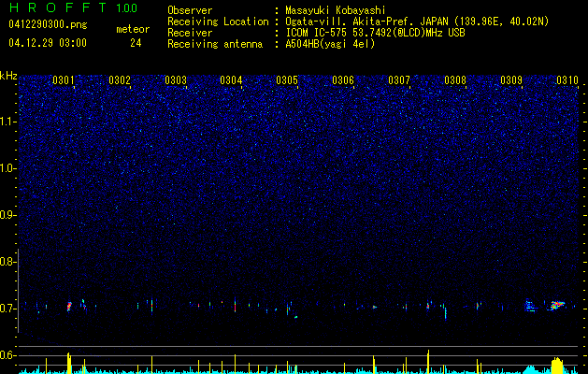Click the 0304 time marker
This screenshot has width=588, height=374.
[x=231, y=80]
